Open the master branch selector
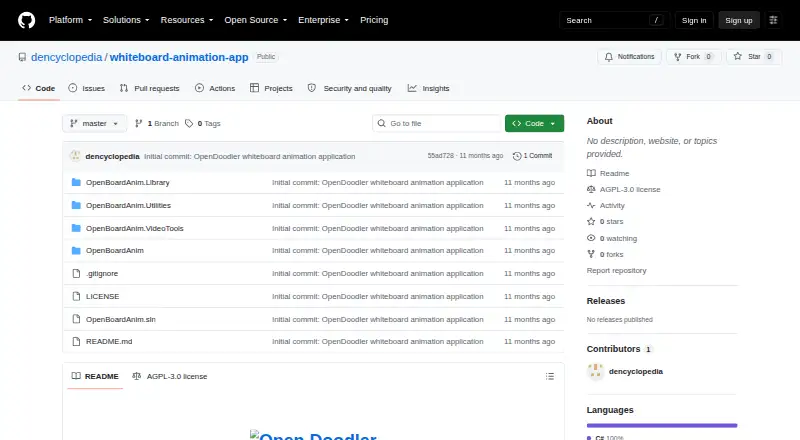Viewport: 800px width, 440px height. pyautogui.click(x=94, y=124)
